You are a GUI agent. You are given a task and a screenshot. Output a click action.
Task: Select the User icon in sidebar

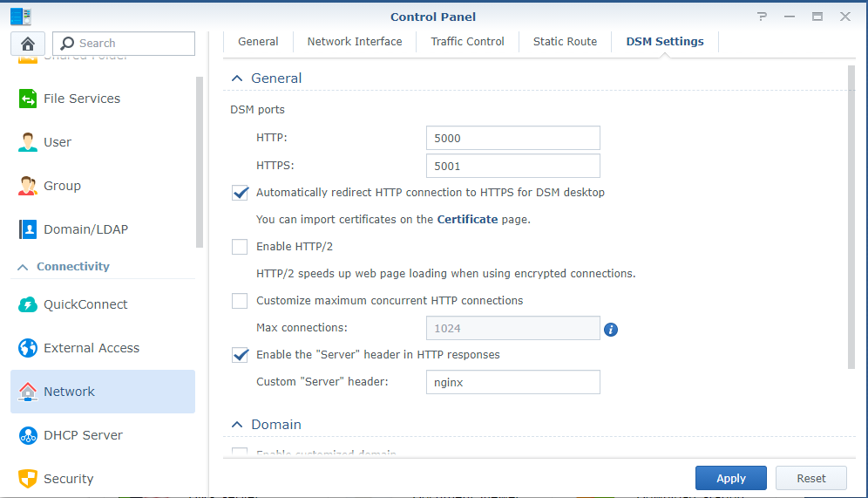pyautogui.click(x=28, y=142)
